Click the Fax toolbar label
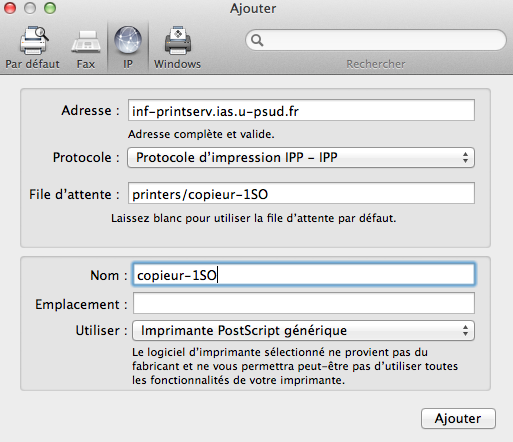The width and height of the screenshot is (513, 442). (86, 64)
